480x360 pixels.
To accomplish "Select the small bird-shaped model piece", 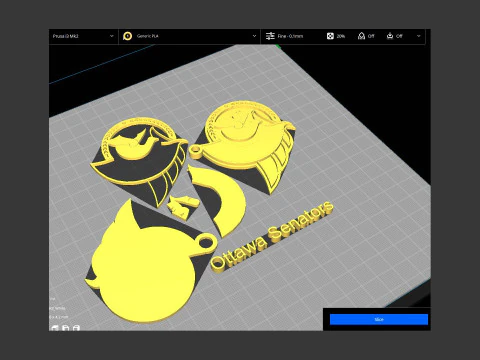I will click(182, 207).
